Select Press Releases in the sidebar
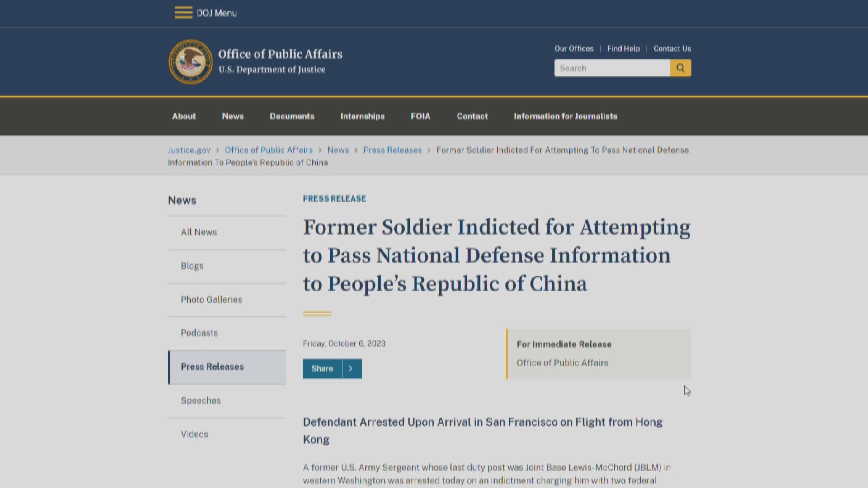868x488 pixels. tap(212, 366)
